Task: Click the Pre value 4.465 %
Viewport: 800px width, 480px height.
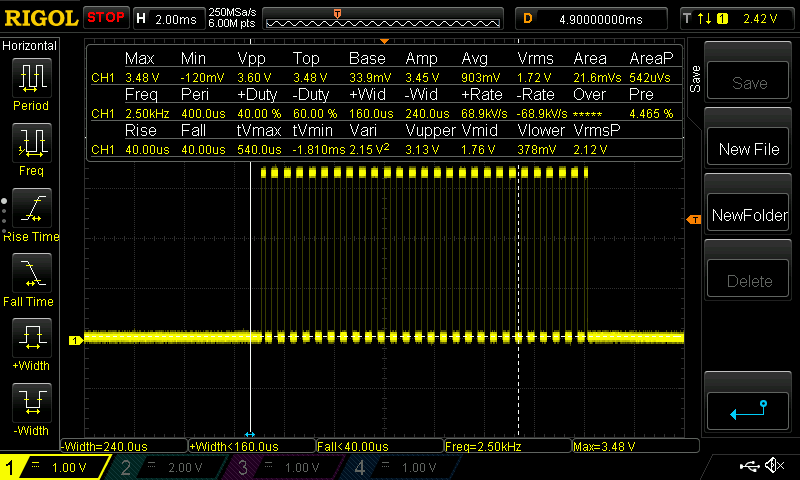Action: click(x=651, y=114)
